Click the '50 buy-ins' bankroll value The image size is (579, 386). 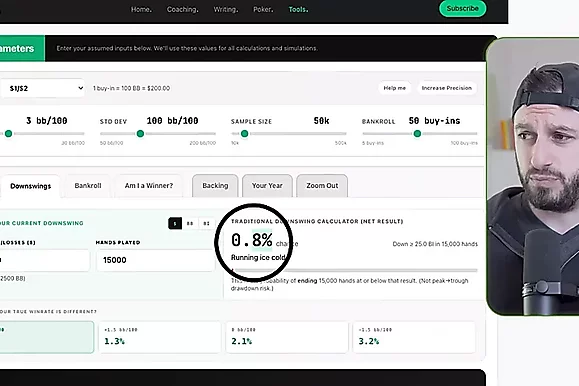coord(434,121)
